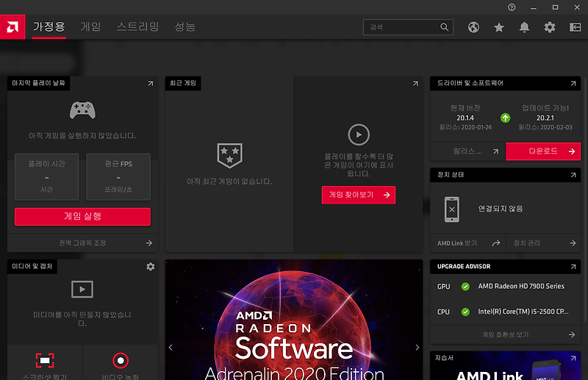The width and height of the screenshot is (588, 380).
Task: Open the web browser globe icon
Action: (x=473, y=27)
